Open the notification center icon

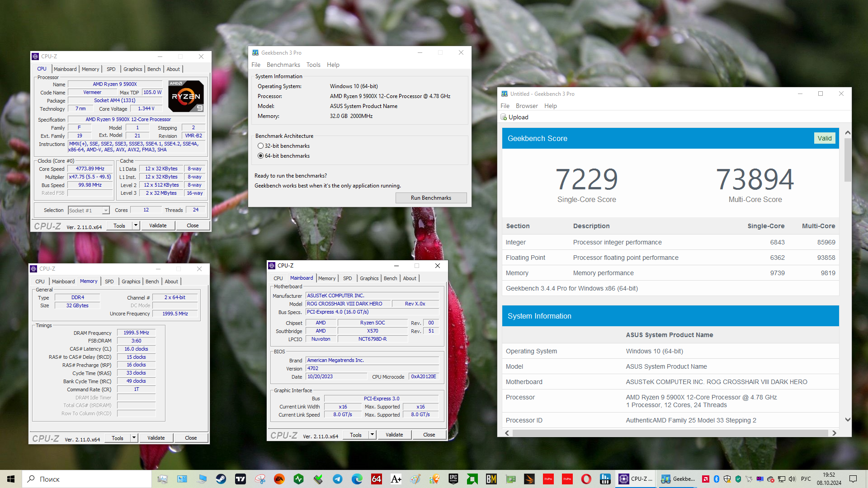(x=853, y=479)
